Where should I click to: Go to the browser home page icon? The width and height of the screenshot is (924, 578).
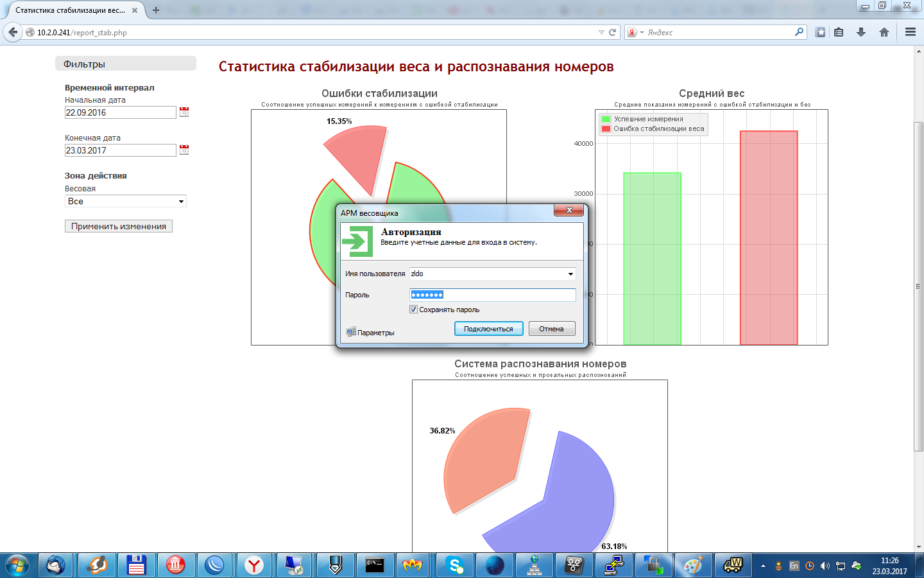tap(884, 32)
